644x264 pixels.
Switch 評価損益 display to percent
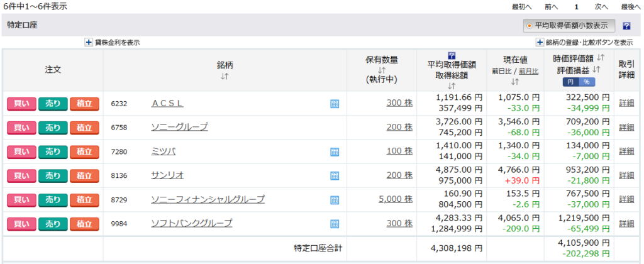click(x=586, y=82)
